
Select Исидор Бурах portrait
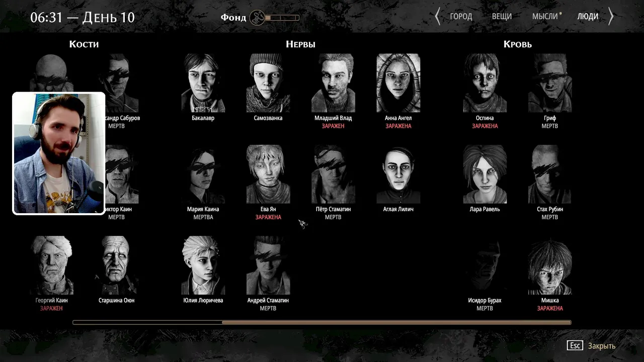tap(485, 265)
